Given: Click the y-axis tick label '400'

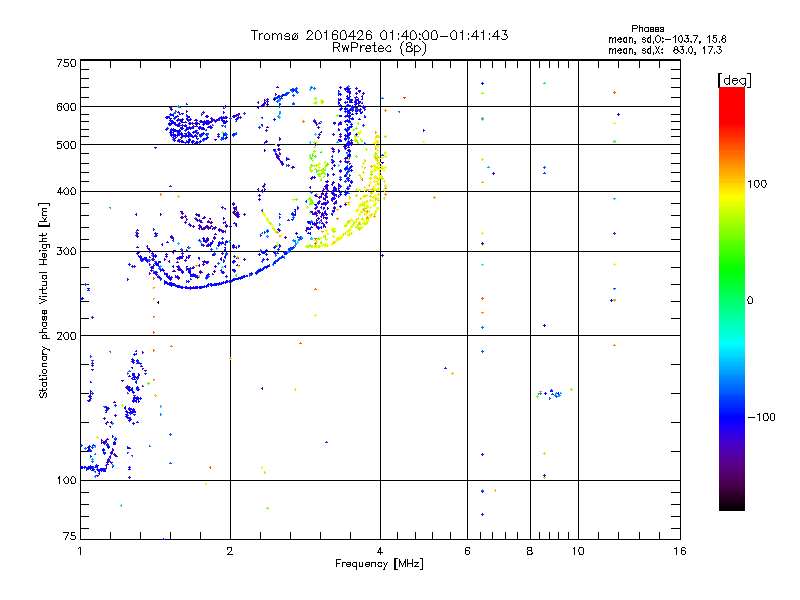Looking at the screenshot, I should 66,192.
